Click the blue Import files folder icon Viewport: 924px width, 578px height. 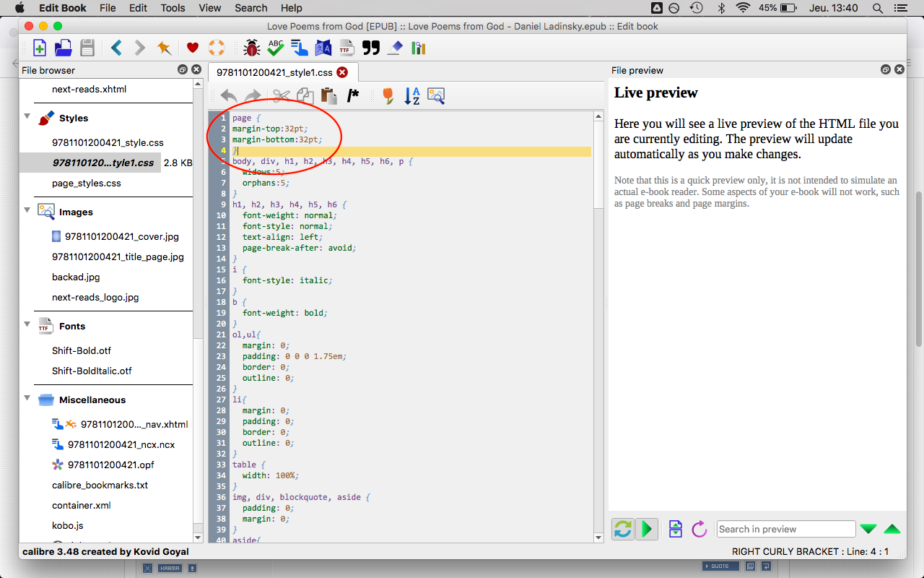pyautogui.click(x=64, y=48)
